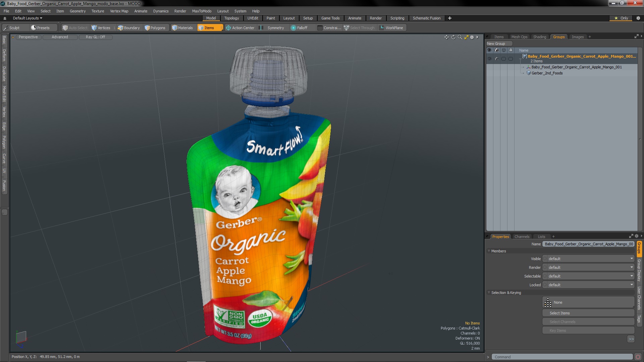644x362 pixels.
Task: Open the Vertex Map menu
Action: coord(119,11)
